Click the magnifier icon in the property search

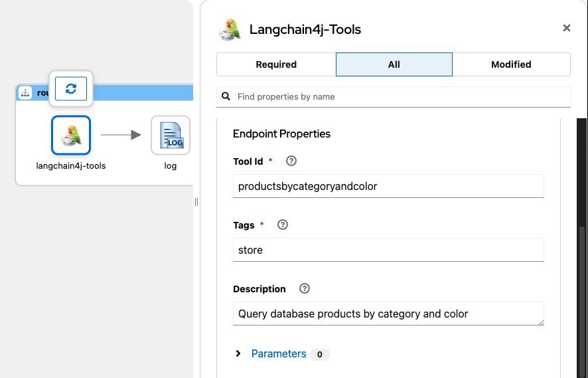point(226,97)
